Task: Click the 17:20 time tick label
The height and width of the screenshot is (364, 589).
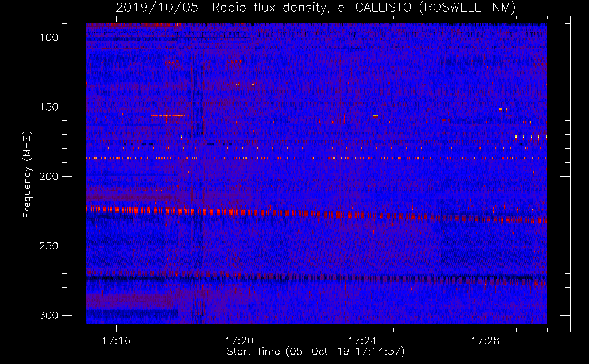Action: (x=239, y=341)
